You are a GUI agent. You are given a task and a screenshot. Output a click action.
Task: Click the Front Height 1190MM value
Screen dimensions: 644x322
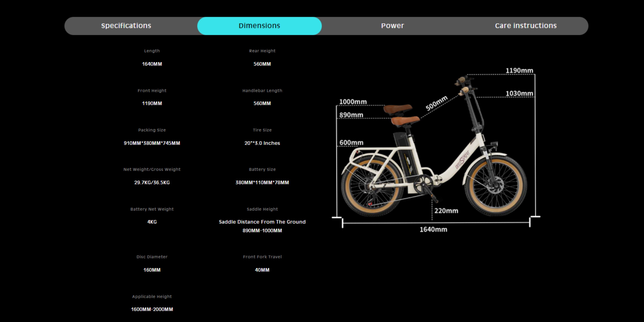tap(152, 103)
